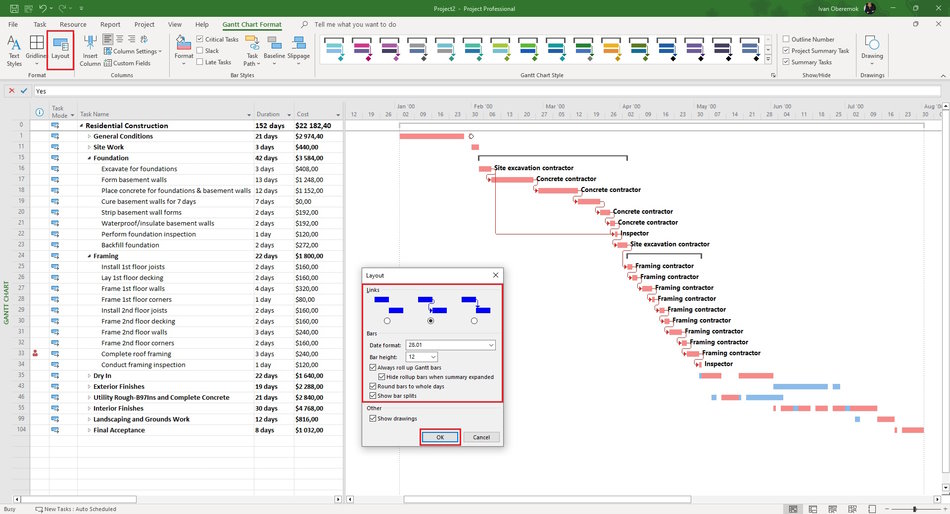
Task: Expand the Dry In summary task
Action: [89, 376]
